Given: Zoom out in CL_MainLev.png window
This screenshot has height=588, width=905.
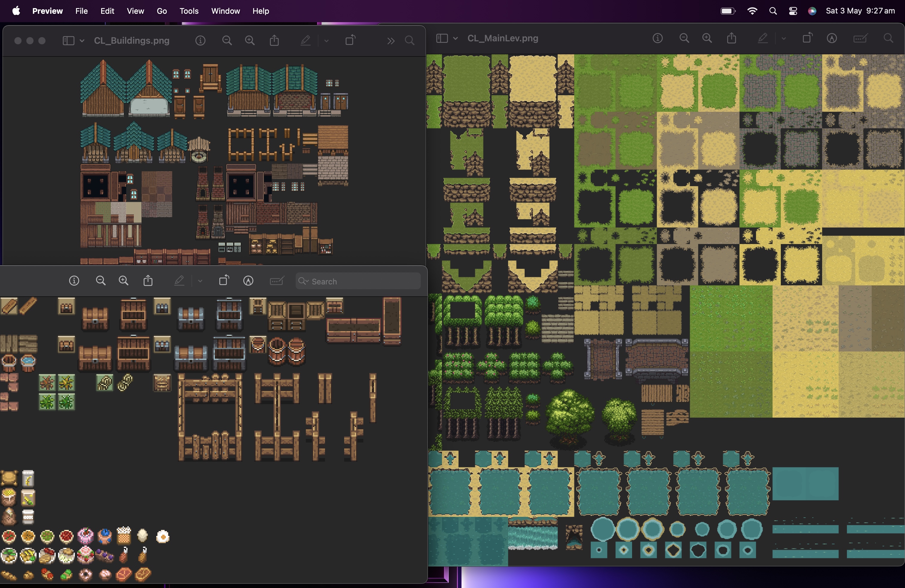Looking at the screenshot, I should 684,38.
